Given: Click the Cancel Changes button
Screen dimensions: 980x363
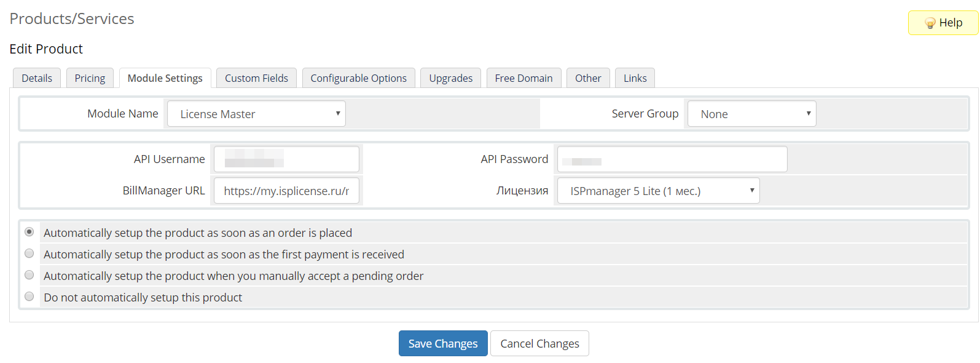Looking at the screenshot, I should pos(539,343).
